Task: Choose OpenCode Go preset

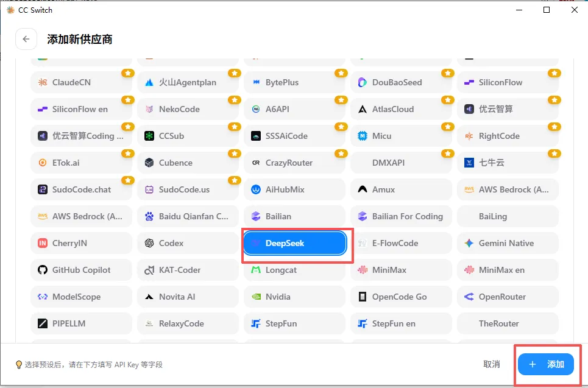Action: click(402, 297)
